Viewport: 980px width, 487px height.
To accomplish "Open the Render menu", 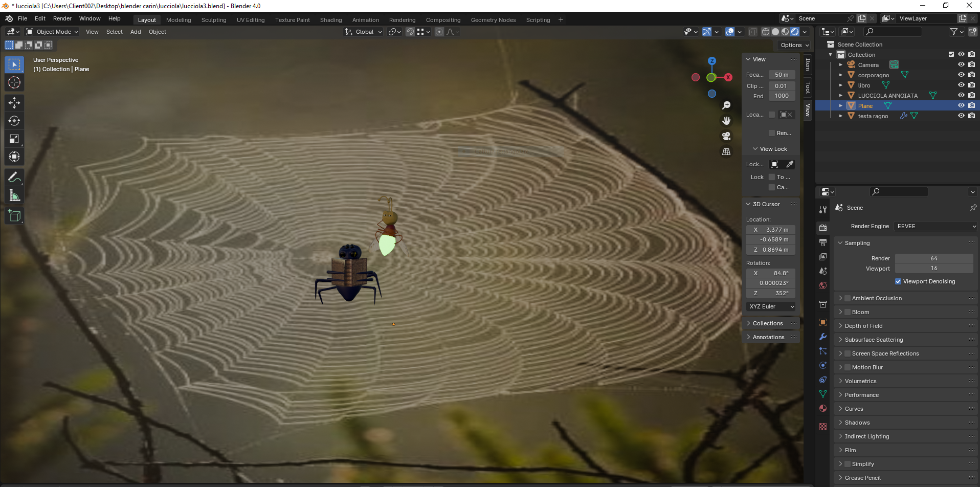I will 62,18.
